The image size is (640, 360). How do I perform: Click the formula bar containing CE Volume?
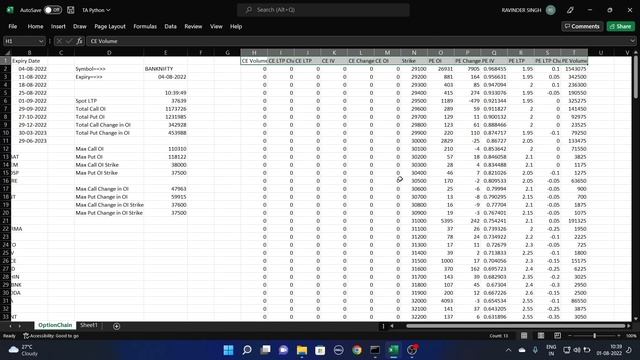(357, 41)
